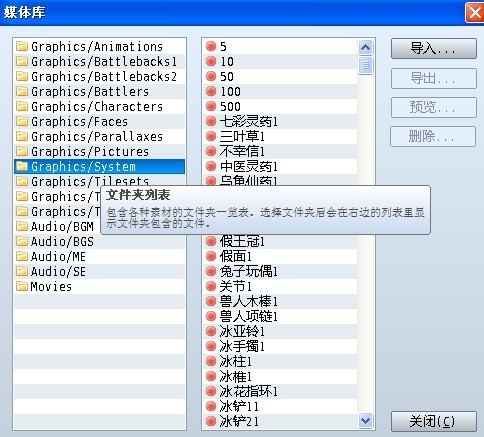The image size is (484, 437).
Task: Click the red dot next to 冰椎1
Action: [x=211, y=376]
